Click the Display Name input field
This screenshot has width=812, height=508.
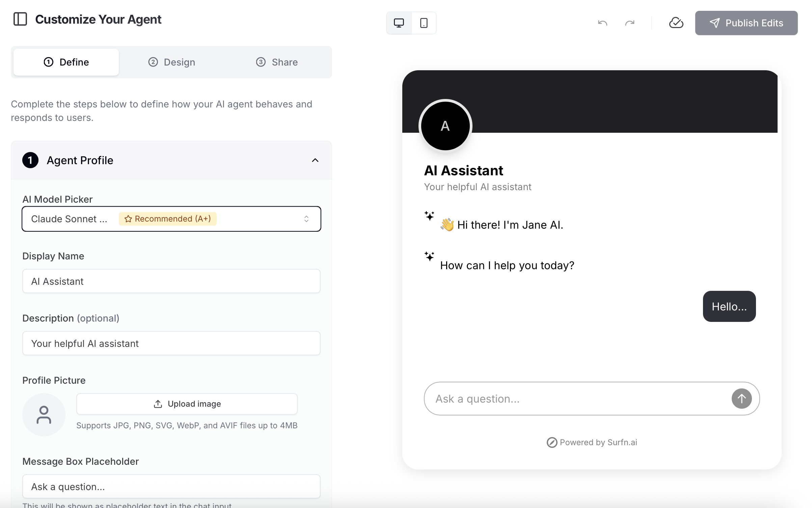171,281
